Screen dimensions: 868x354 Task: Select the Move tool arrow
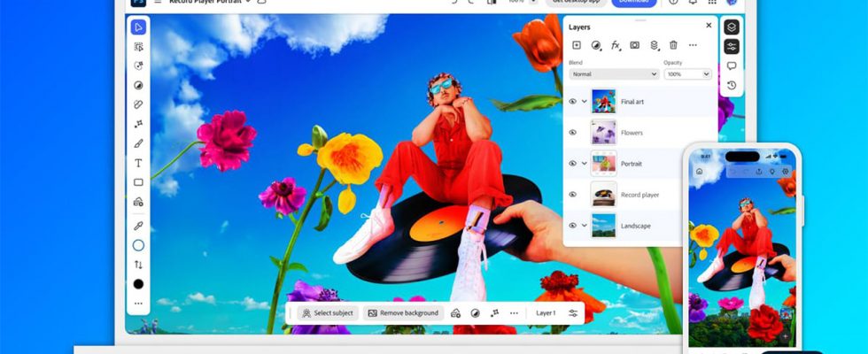(138, 27)
